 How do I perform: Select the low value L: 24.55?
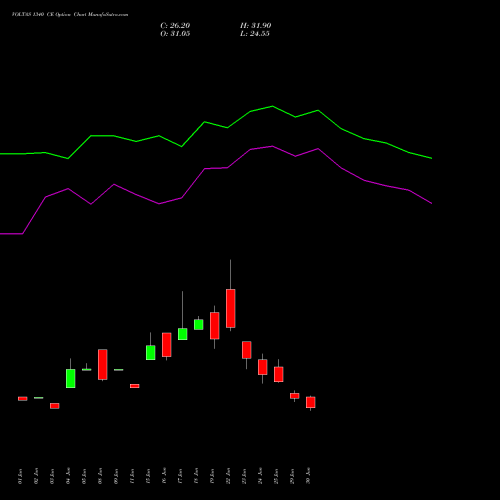tap(255, 34)
